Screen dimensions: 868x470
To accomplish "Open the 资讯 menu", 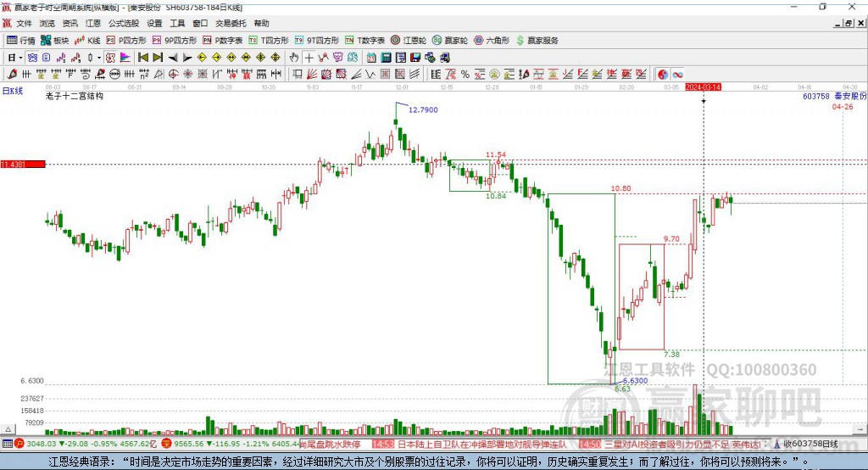I will click(70, 23).
